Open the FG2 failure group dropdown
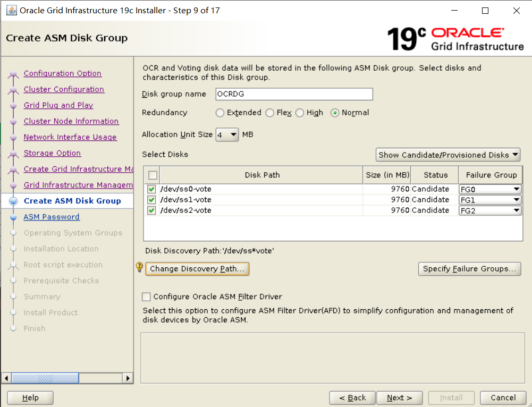Viewport: 532px width, 407px height. click(x=490, y=210)
